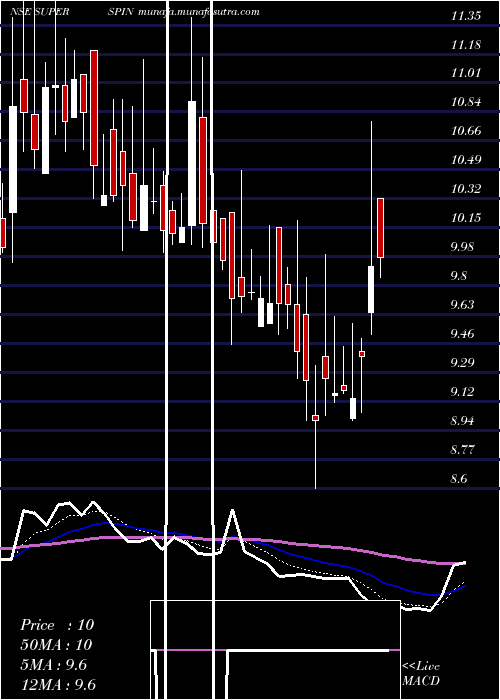
Task: Click the 9.46 price axis label
Action: click(x=463, y=333)
